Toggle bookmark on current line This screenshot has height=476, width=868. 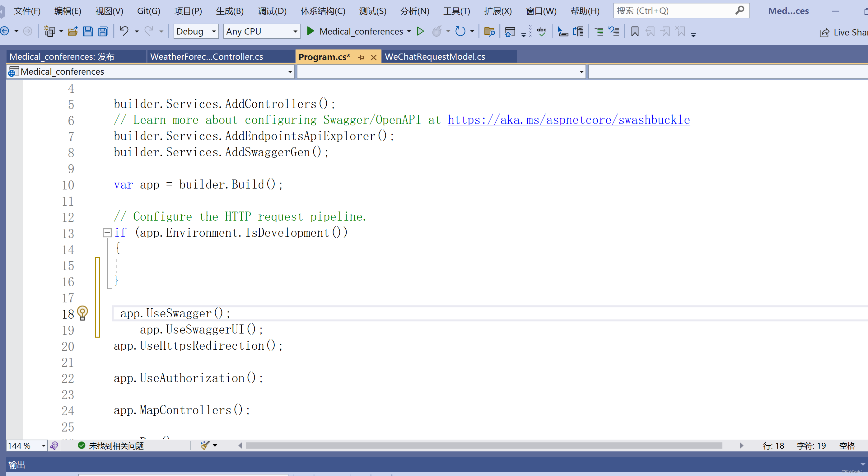[x=634, y=32]
